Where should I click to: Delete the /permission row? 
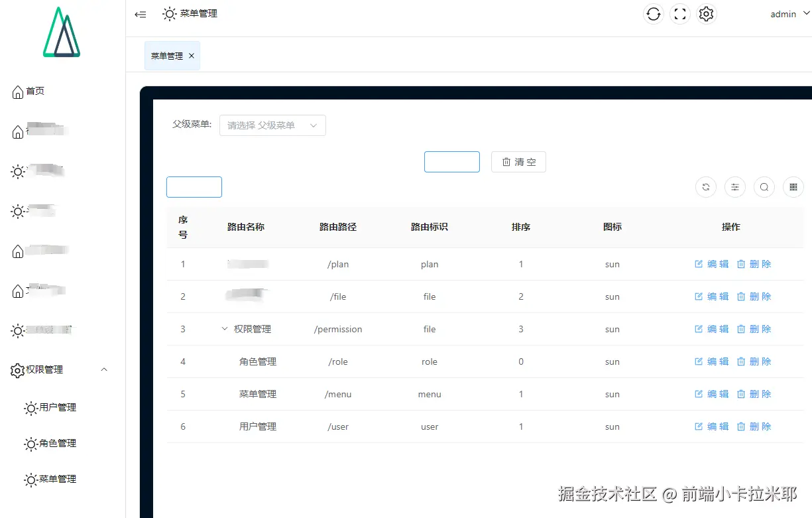[754, 329]
